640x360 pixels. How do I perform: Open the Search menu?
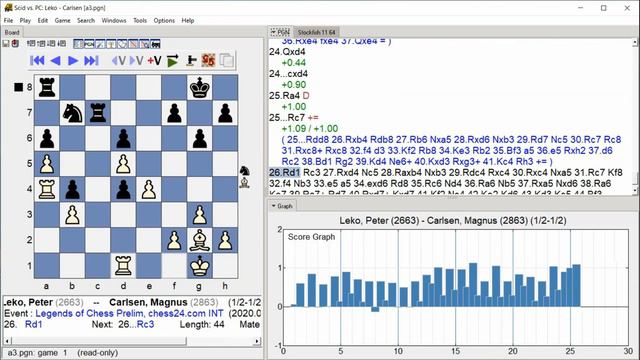pyautogui.click(x=86, y=20)
